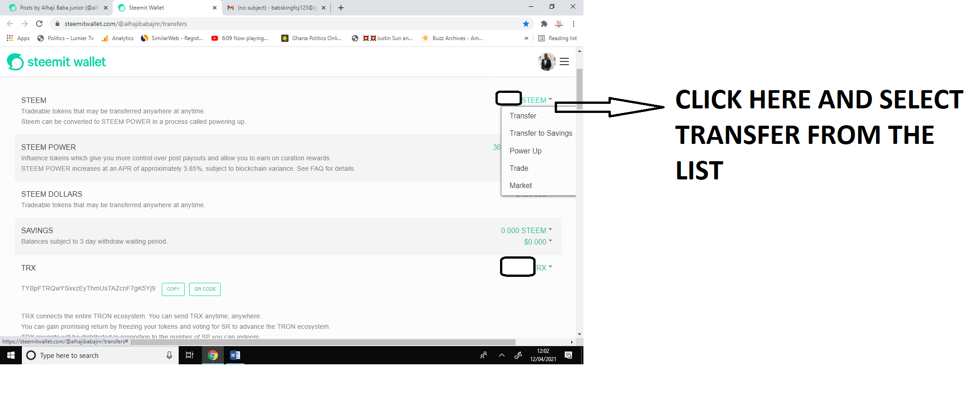Click the address bar URL
Image resolution: width=980 pixels, height=398 pixels.
tap(126, 24)
